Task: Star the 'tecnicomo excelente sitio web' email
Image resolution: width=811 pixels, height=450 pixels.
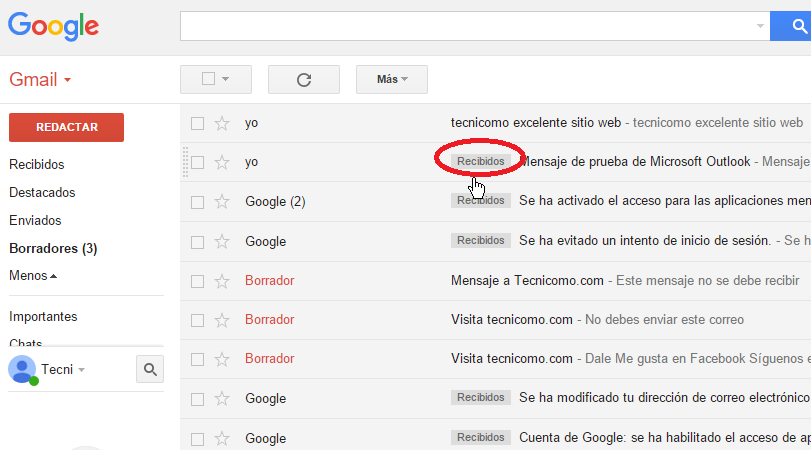Action: coord(222,123)
